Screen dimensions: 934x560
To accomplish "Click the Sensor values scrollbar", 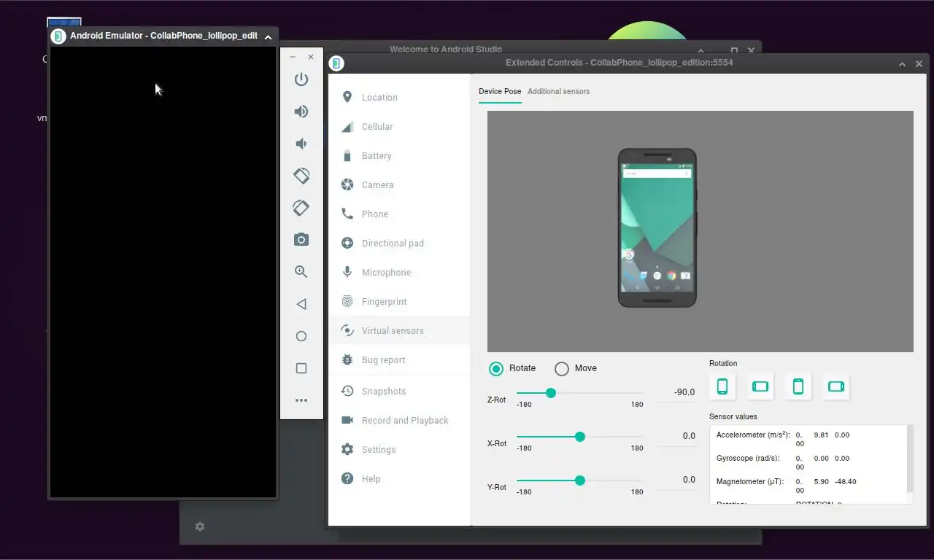I will [x=909, y=459].
